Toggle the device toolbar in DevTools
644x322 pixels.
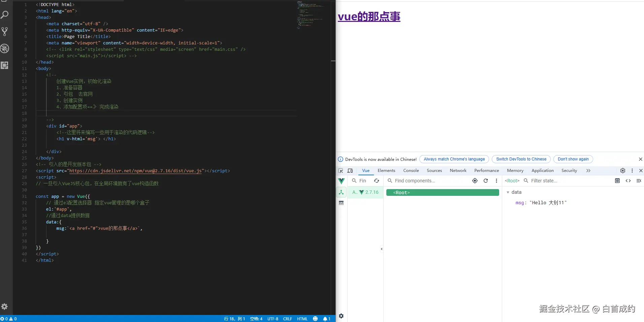tap(350, 171)
